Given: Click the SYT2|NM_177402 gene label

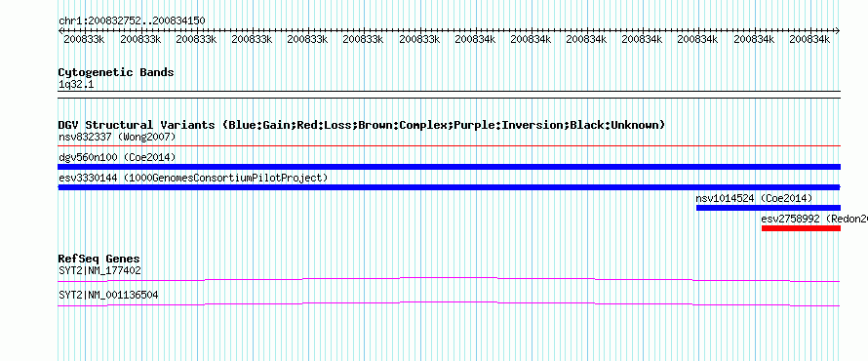Looking at the screenshot, I should 99,271.
